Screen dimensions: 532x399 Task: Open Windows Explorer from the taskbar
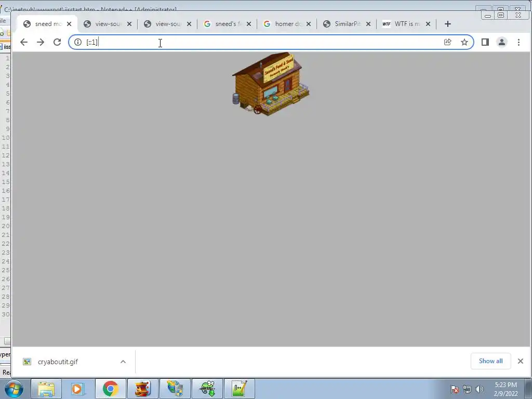(x=46, y=389)
